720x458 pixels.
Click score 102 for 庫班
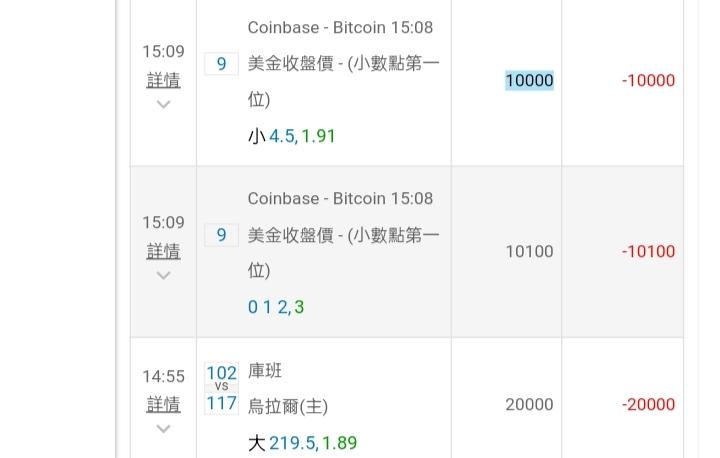click(221, 373)
